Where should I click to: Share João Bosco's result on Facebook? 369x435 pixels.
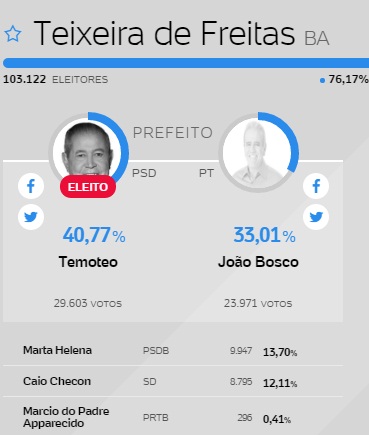pos(316,186)
